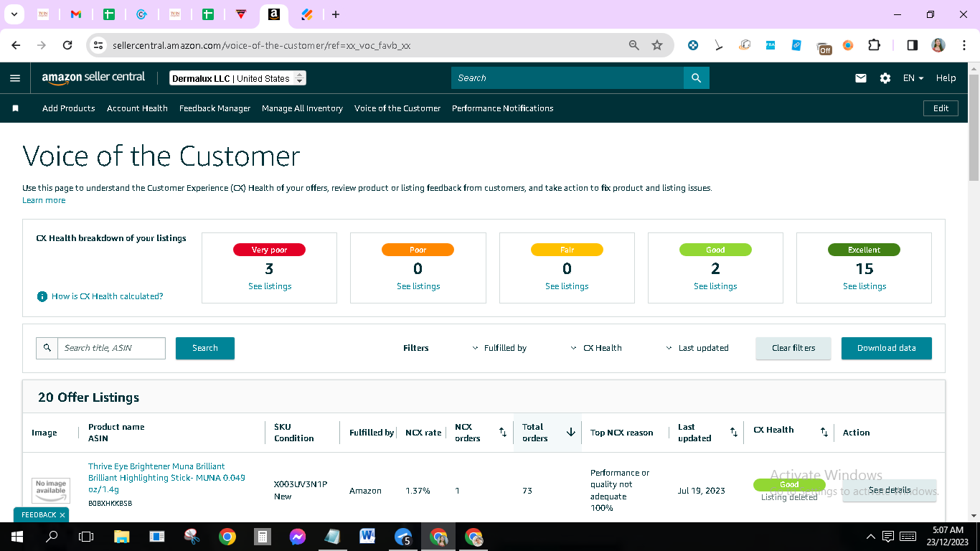See listings under Excellent

[864, 286]
